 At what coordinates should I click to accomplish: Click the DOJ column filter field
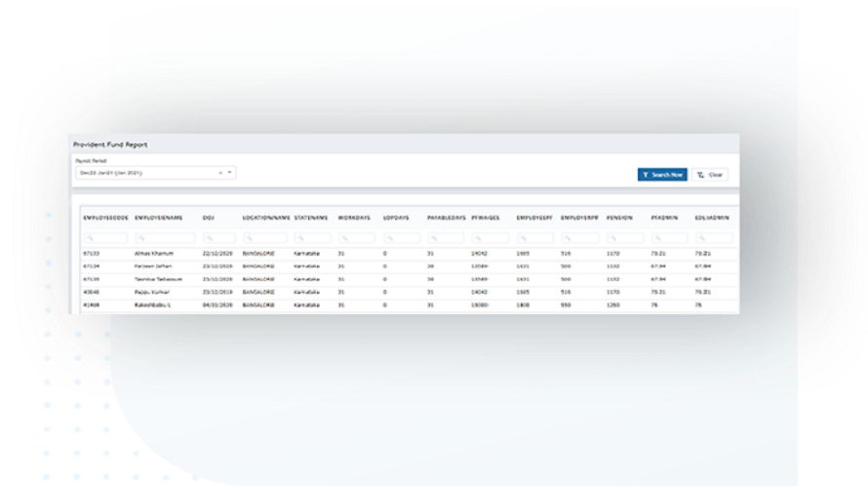[x=218, y=237]
